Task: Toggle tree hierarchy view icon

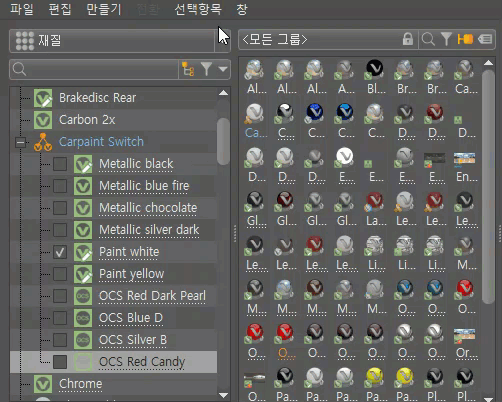Action: click(188, 69)
